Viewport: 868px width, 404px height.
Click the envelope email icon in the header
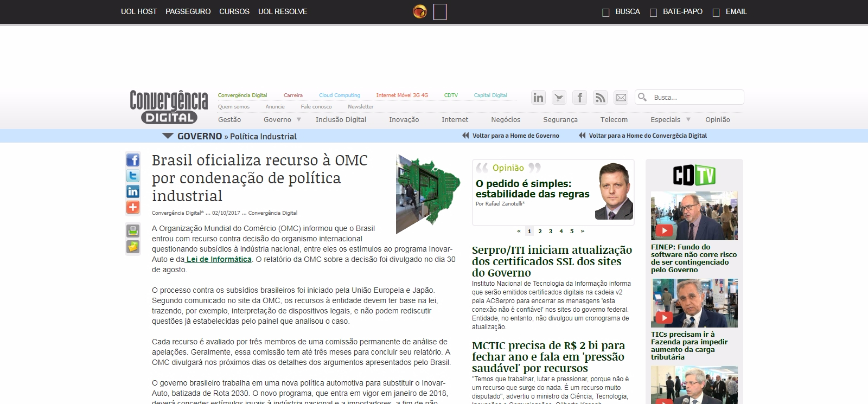tap(621, 98)
